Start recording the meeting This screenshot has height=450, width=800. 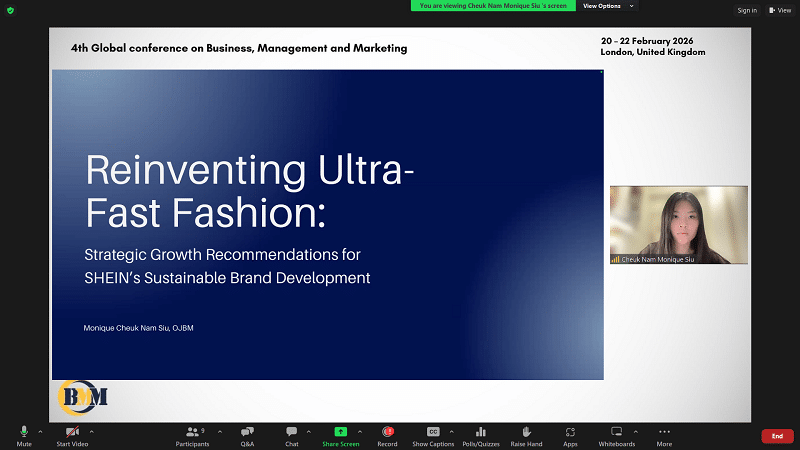click(387, 432)
